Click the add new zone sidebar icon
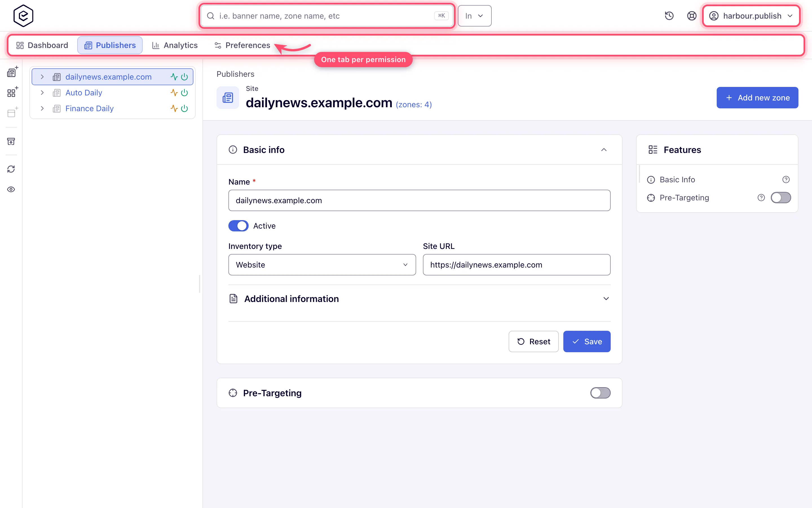Screen dimensions: 812x508 point(12,92)
